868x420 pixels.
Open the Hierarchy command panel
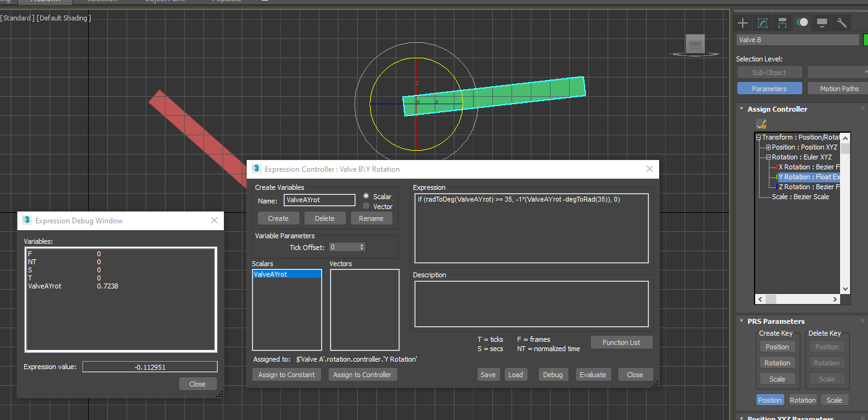pos(782,23)
